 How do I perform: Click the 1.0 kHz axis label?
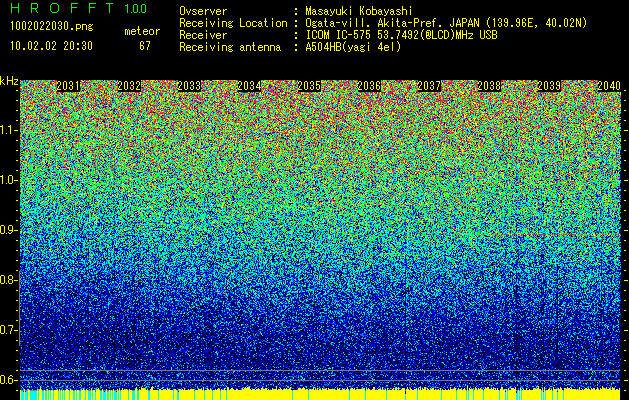(x=8, y=180)
